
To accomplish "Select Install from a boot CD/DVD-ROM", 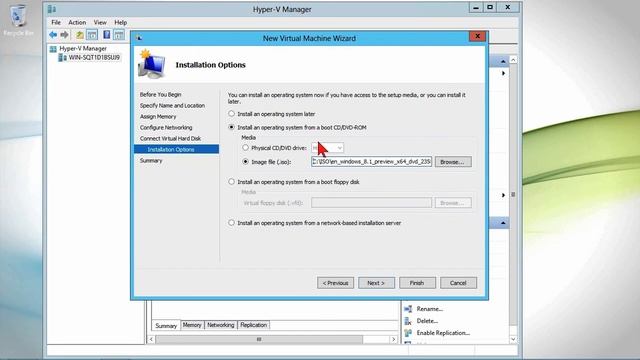I will point(231,127).
